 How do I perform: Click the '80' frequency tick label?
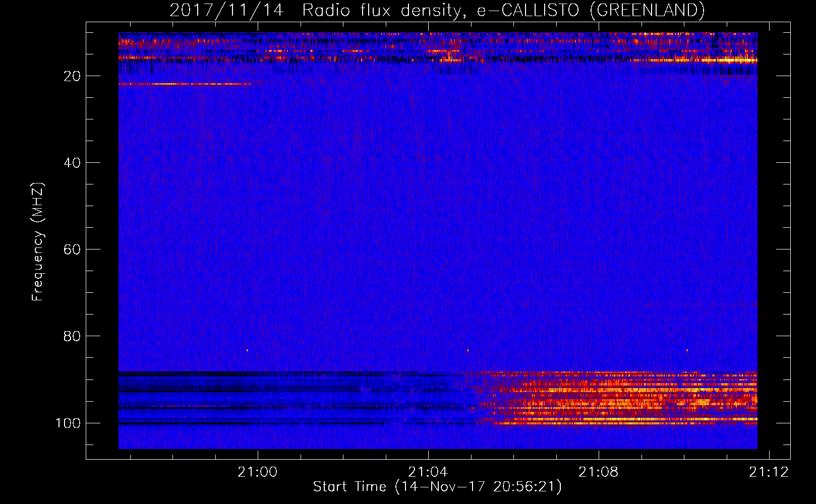click(72, 336)
